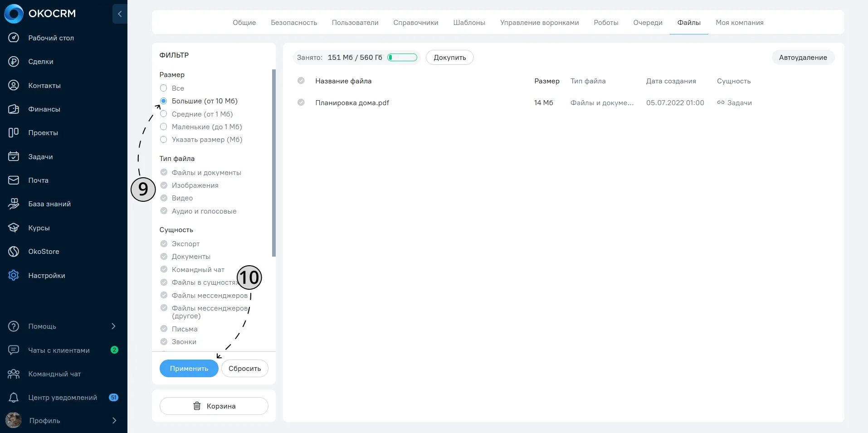Click the Контакты person icon

click(14, 85)
